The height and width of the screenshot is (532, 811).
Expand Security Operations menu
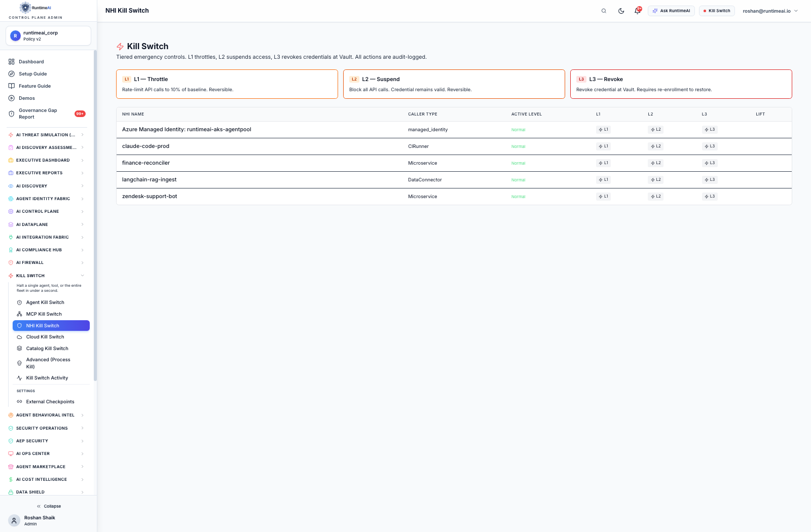(x=47, y=428)
